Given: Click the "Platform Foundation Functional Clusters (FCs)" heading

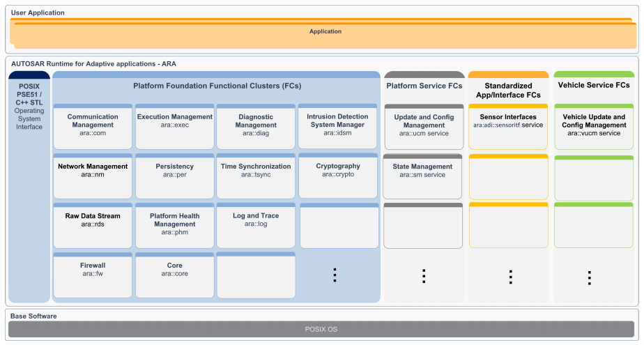Looking at the screenshot, I should coord(217,86).
